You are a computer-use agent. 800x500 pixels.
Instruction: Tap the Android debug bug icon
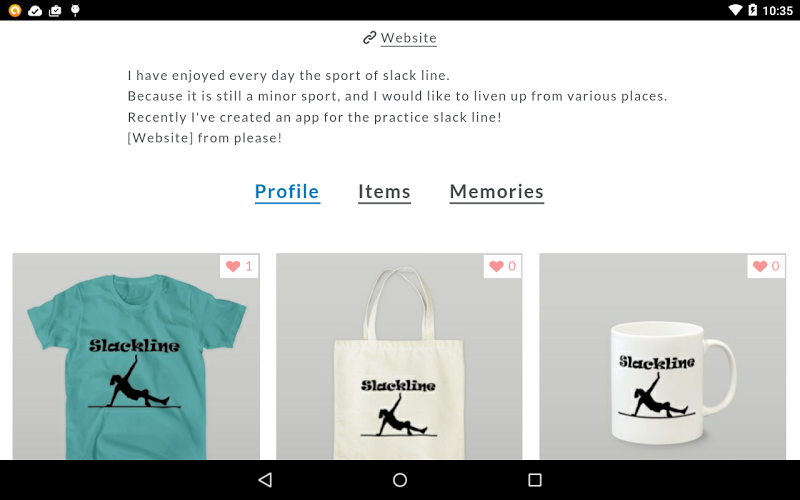coord(76,10)
